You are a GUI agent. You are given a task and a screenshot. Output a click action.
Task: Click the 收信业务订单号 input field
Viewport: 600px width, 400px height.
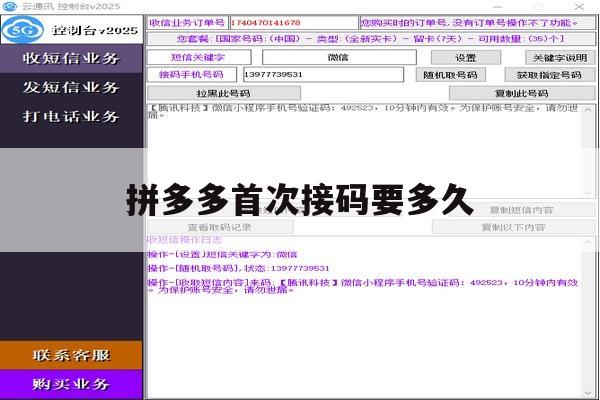click(x=294, y=23)
